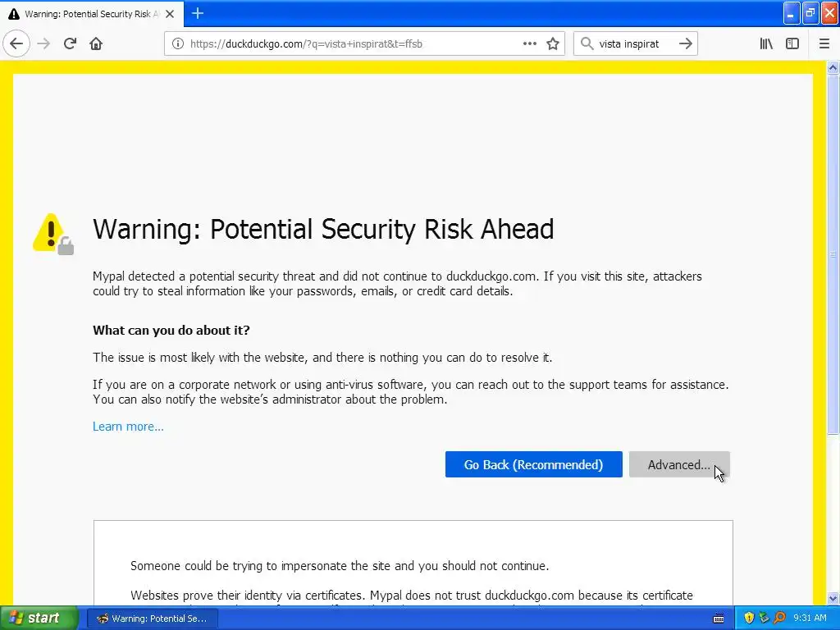Submit search with the arrow button
Viewport: 840px width, 630px height.
pos(686,44)
